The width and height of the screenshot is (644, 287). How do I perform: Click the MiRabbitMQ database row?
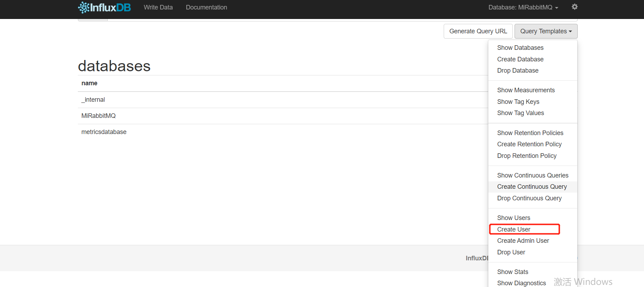point(283,116)
